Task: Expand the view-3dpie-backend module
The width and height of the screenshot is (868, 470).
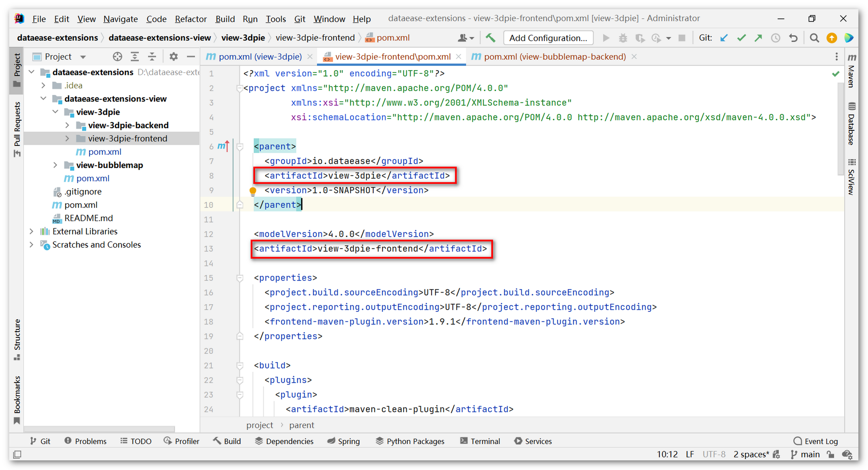Action: (67, 125)
